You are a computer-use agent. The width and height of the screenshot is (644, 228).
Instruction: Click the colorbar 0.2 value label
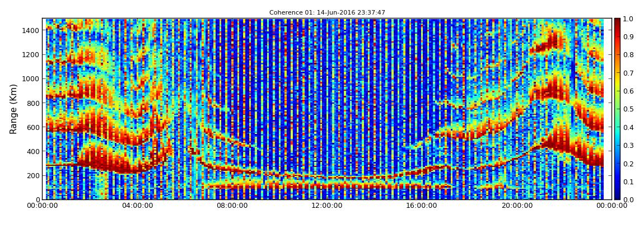click(x=628, y=164)
